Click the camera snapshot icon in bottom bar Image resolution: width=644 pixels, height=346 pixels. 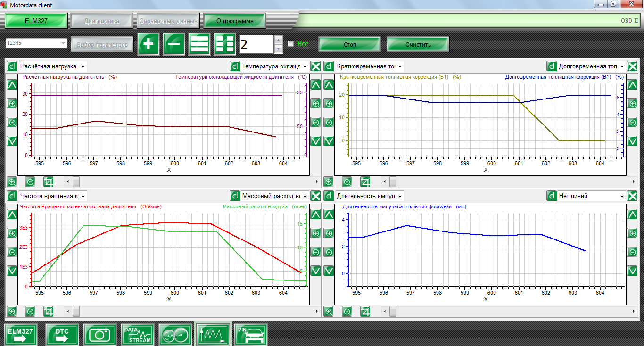(99, 335)
